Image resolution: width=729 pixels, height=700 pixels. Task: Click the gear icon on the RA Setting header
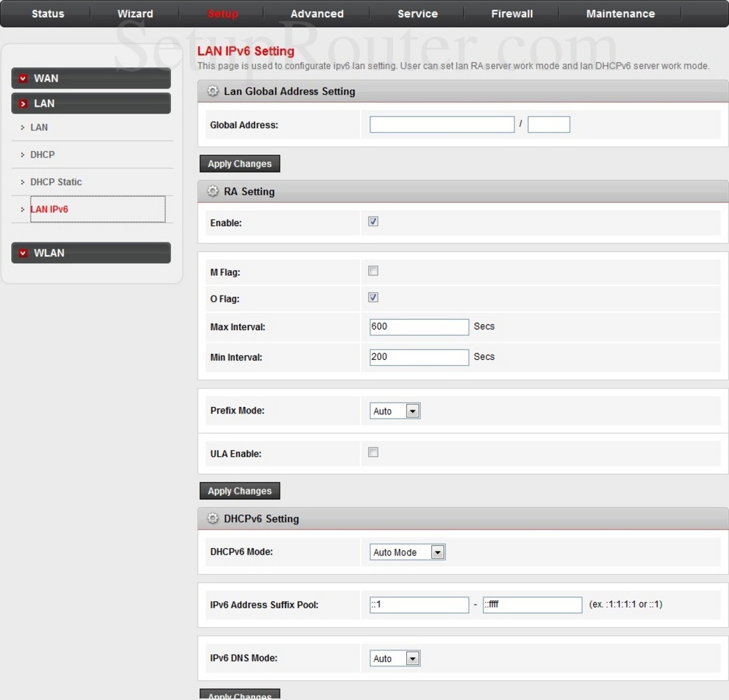point(213,191)
